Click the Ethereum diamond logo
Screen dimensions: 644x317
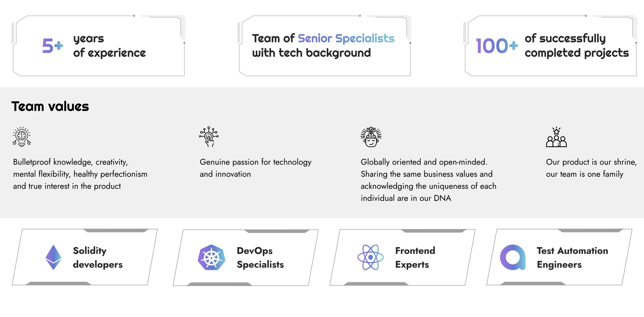click(53, 257)
